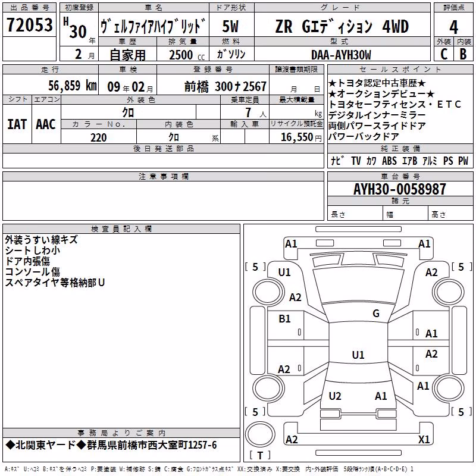The height and width of the screenshot is (476, 476).
Task: Select the exterior grade C
Action: (x=444, y=54)
